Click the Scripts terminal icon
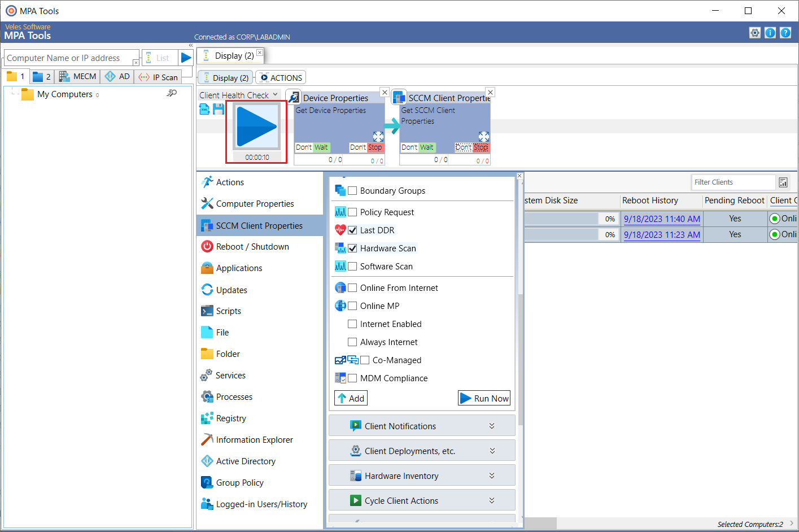Image resolution: width=799 pixels, height=532 pixels. tap(207, 311)
